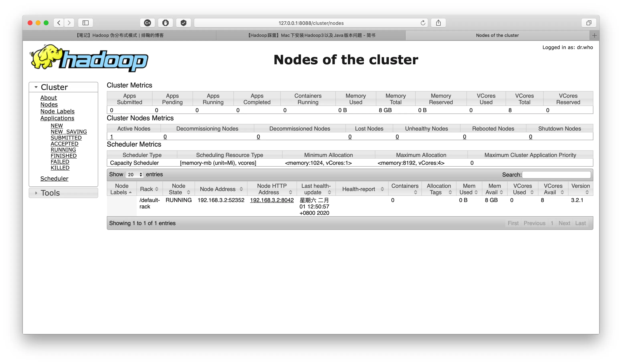Sort by Rack column arrows
The image size is (622, 364).
tap(157, 189)
